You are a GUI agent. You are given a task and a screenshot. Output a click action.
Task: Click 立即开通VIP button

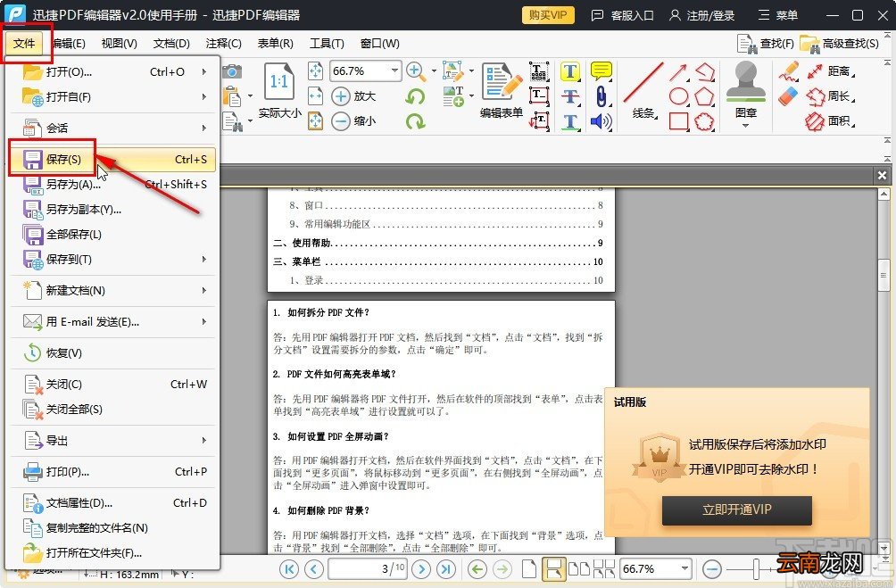point(736,509)
